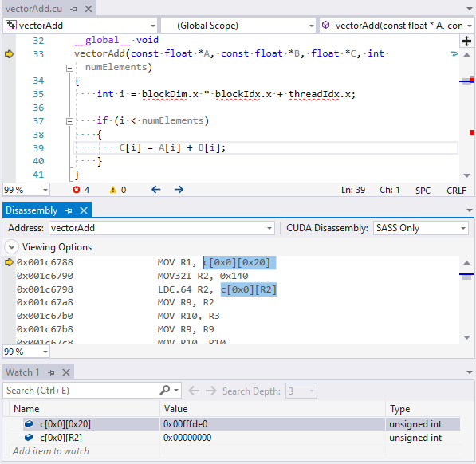The width and height of the screenshot is (476, 464).
Task: Click Add item to watch field
Action: coord(51,451)
